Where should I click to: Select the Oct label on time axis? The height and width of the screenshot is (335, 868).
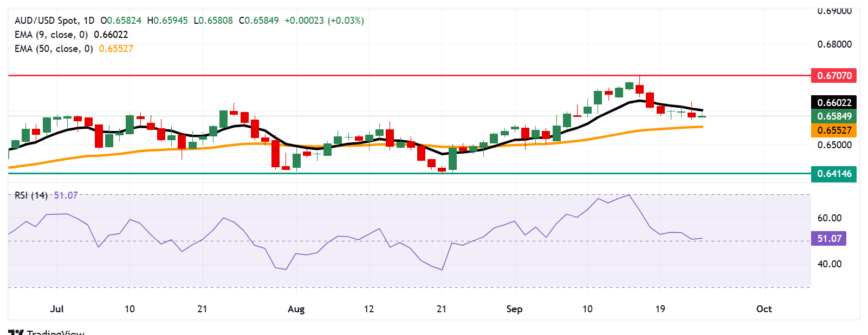764,309
